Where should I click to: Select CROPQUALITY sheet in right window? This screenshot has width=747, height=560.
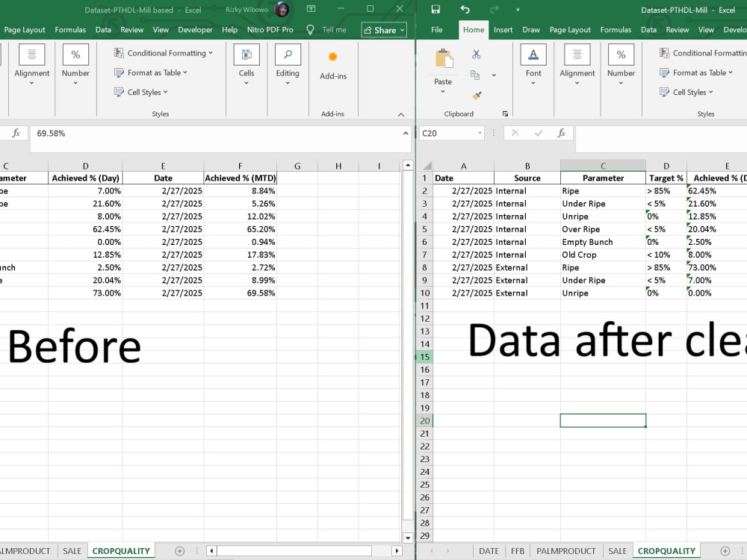[666, 551]
